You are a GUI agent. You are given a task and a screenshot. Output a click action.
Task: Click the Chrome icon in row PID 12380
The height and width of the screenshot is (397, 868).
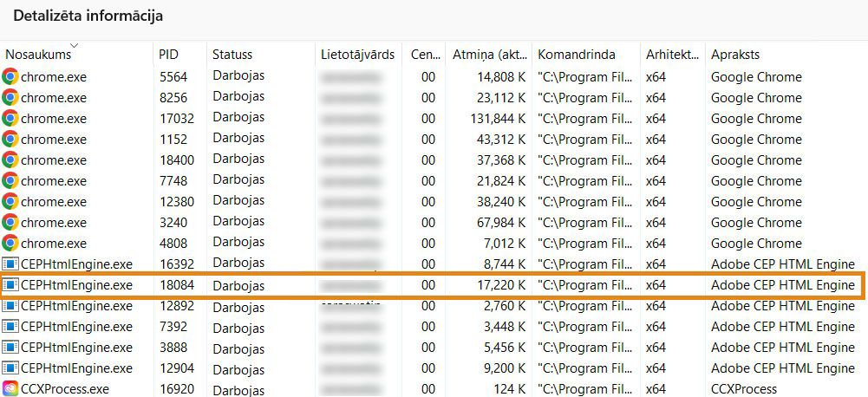click(10, 202)
